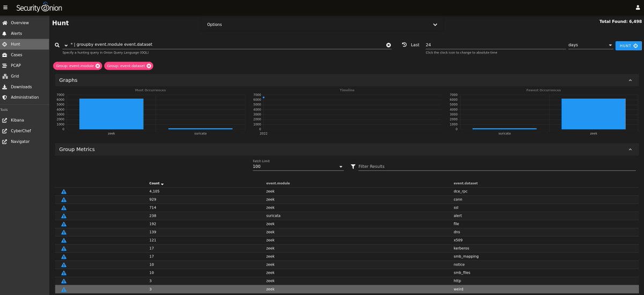Click the suricata module cell

[273, 215]
